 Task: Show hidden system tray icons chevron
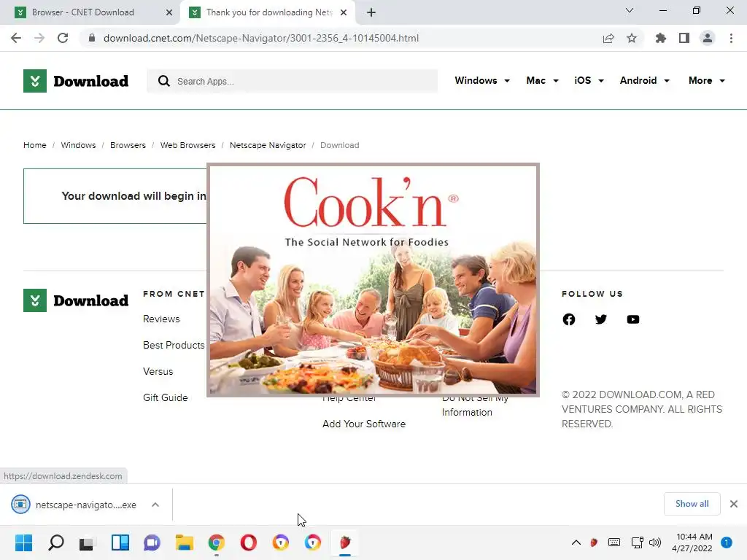(576, 542)
